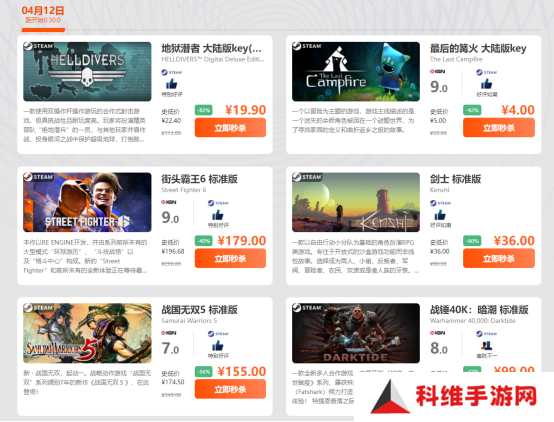This screenshot has width=554, height=422.
Task: Click mixed-review icon for Warhammer Darktide
Action: pos(487,345)
